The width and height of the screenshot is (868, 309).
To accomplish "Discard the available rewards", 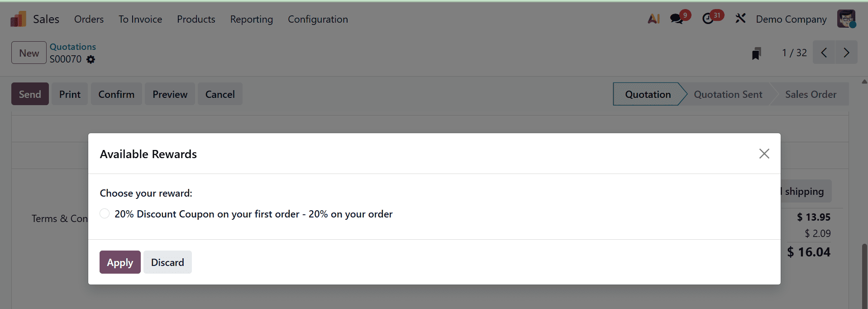I will [x=167, y=262].
